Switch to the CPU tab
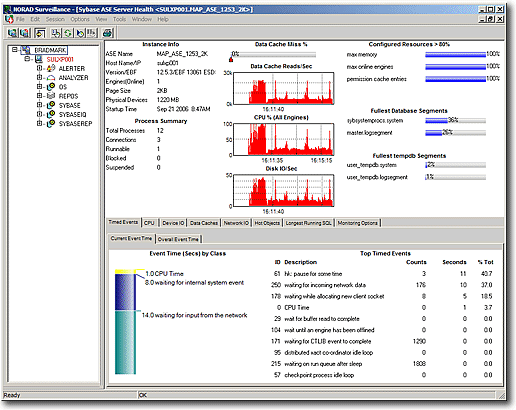Viewport: 516px width, 410px height. click(149, 223)
